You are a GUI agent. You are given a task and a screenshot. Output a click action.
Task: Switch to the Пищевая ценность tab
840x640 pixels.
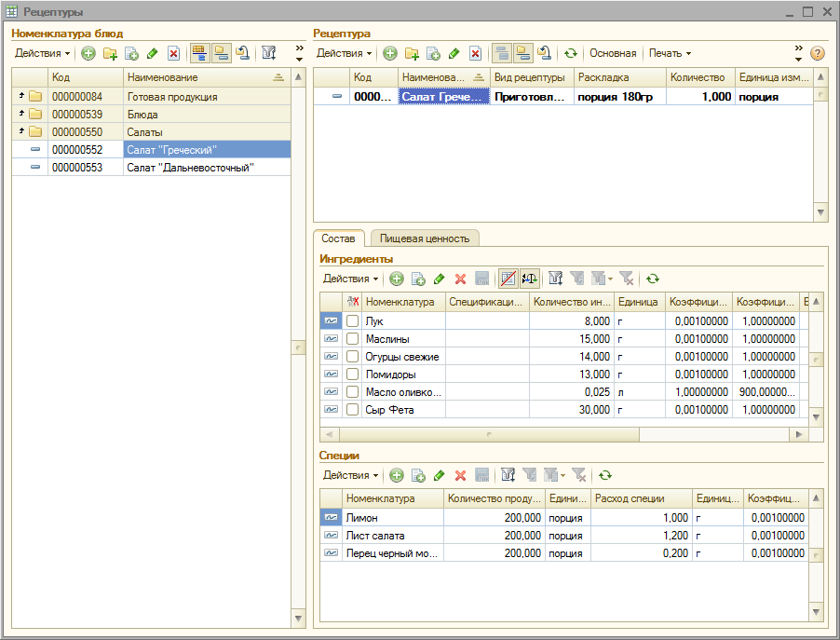pyautogui.click(x=426, y=238)
